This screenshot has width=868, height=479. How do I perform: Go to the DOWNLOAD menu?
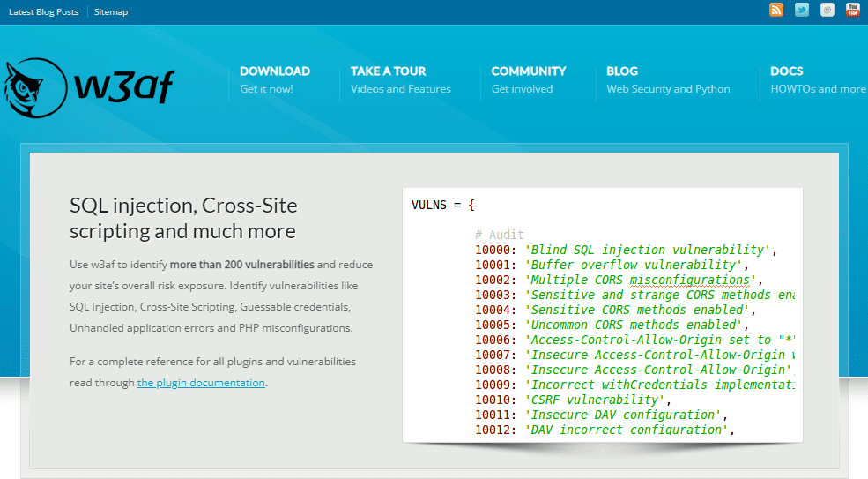(275, 71)
